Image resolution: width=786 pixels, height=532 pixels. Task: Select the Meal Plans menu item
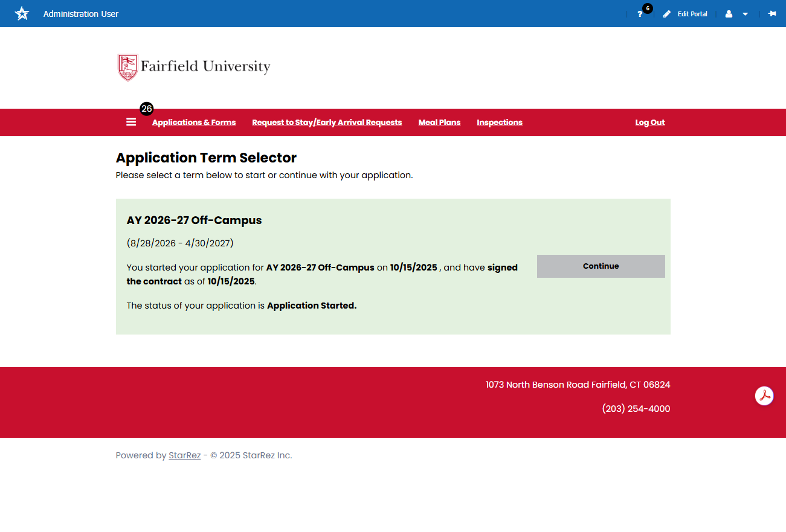tap(439, 123)
